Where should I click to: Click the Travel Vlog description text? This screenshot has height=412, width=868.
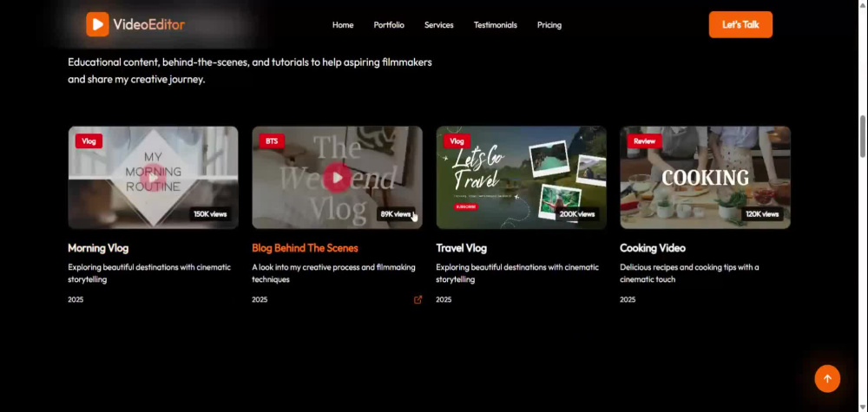coord(517,273)
